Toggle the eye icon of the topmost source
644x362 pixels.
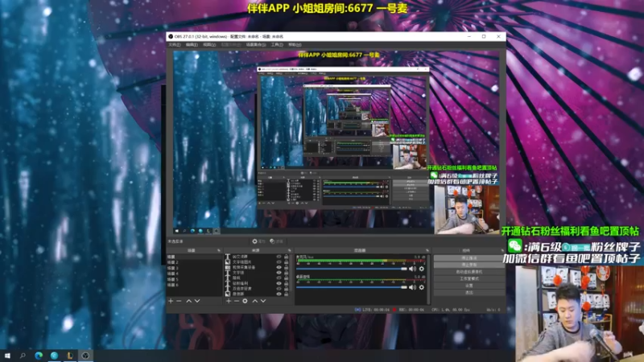(279, 257)
